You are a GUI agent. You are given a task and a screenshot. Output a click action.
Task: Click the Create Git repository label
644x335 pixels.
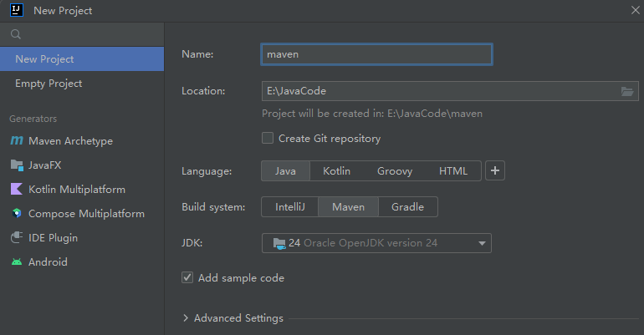[330, 139]
